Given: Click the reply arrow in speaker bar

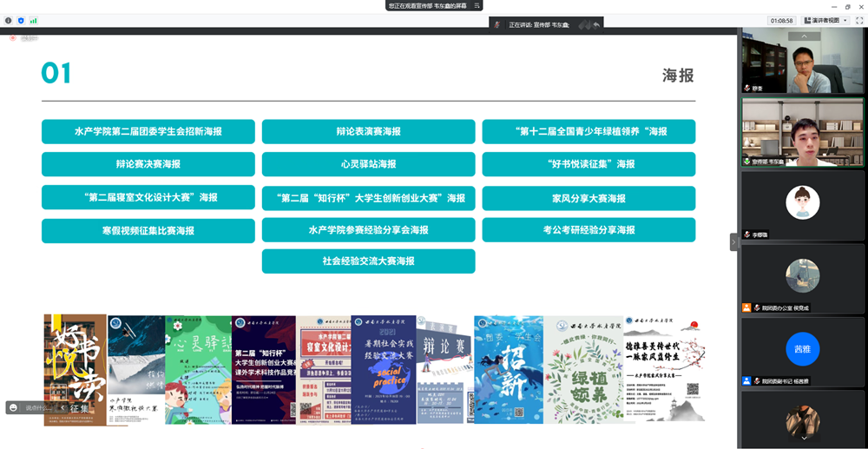Looking at the screenshot, I should click(x=597, y=24).
